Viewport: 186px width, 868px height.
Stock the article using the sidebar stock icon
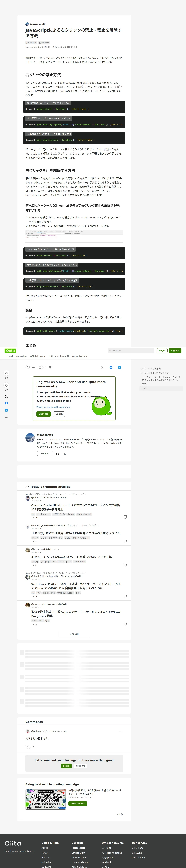click(6, 385)
